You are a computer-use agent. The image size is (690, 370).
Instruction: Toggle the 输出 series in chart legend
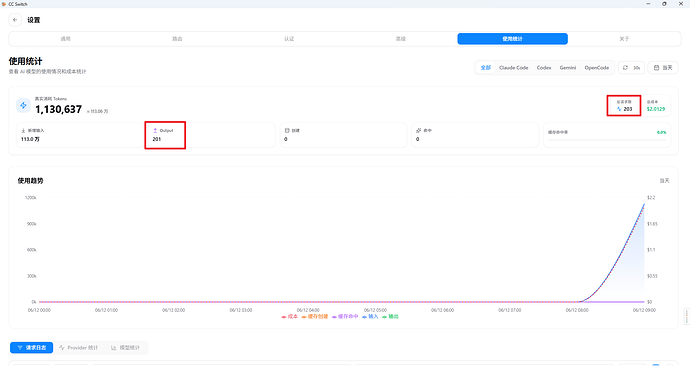[390, 316]
